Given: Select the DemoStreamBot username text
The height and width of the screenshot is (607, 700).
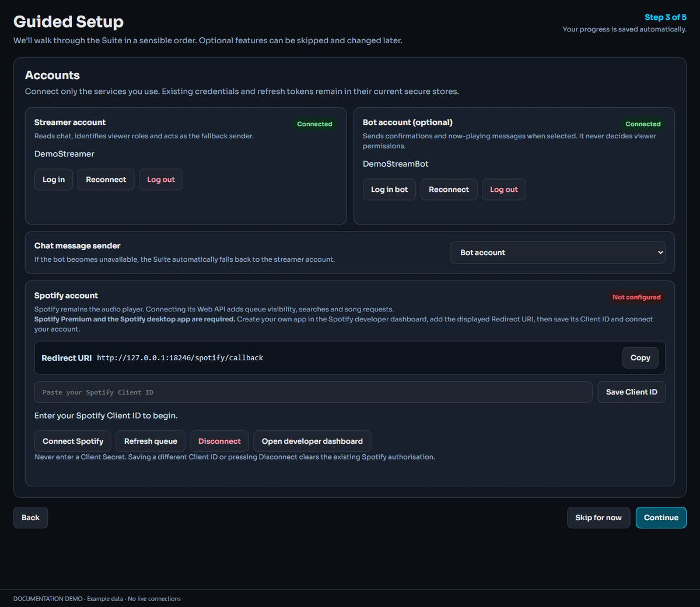Looking at the screenshot, I should 395,164.
